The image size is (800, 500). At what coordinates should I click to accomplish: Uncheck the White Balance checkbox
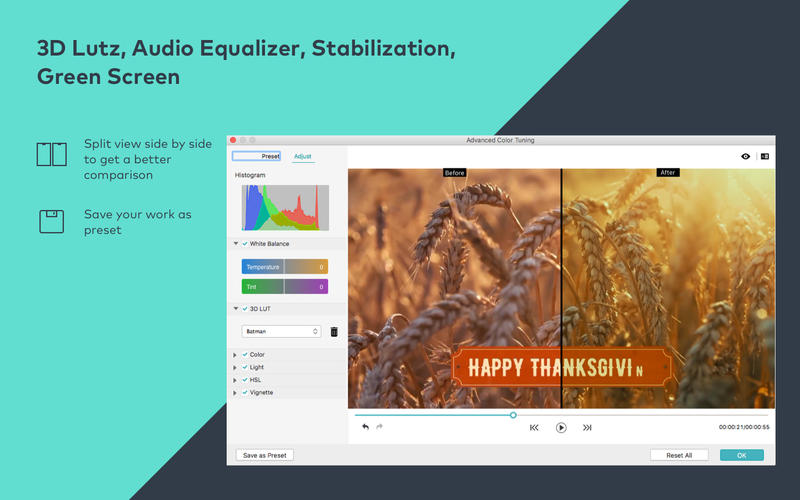pos(245,243)
